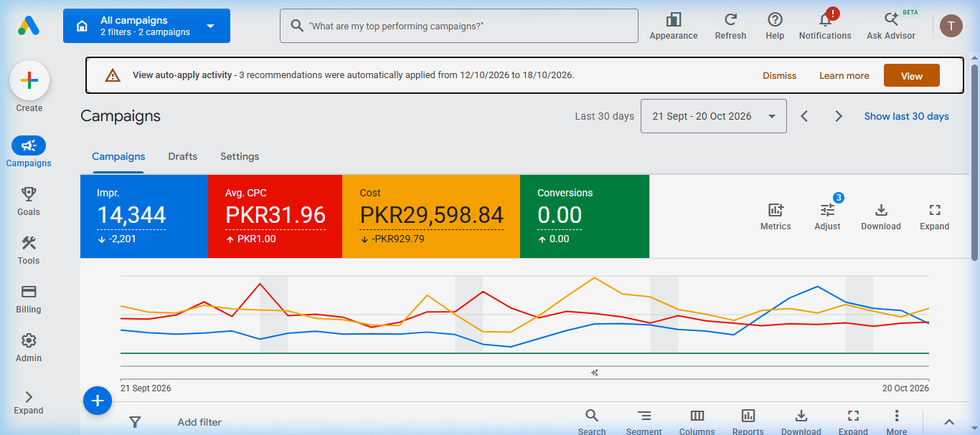
Task: Open Admin settings gear
Action: [29, 348]
